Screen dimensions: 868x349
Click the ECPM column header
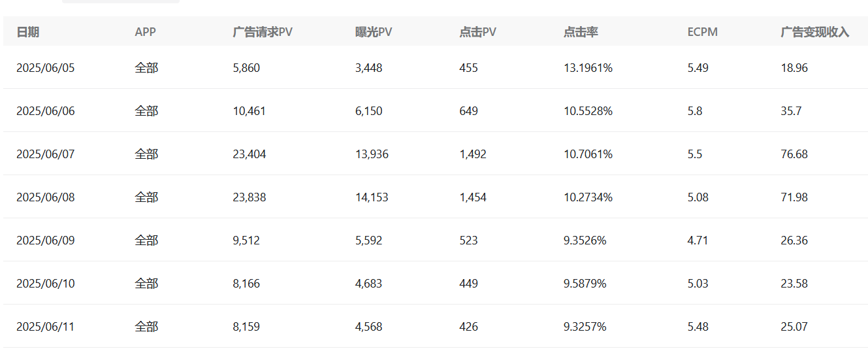click(x=702, y=32)
